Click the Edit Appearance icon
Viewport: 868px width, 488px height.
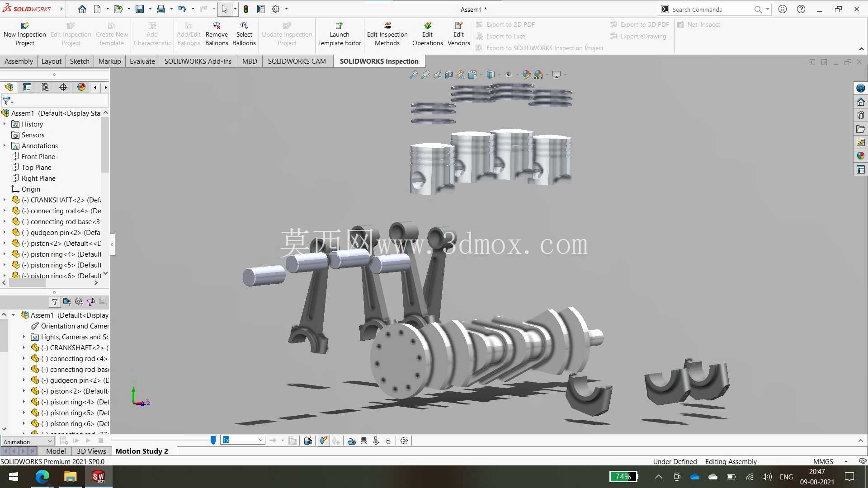coord(526,75)
